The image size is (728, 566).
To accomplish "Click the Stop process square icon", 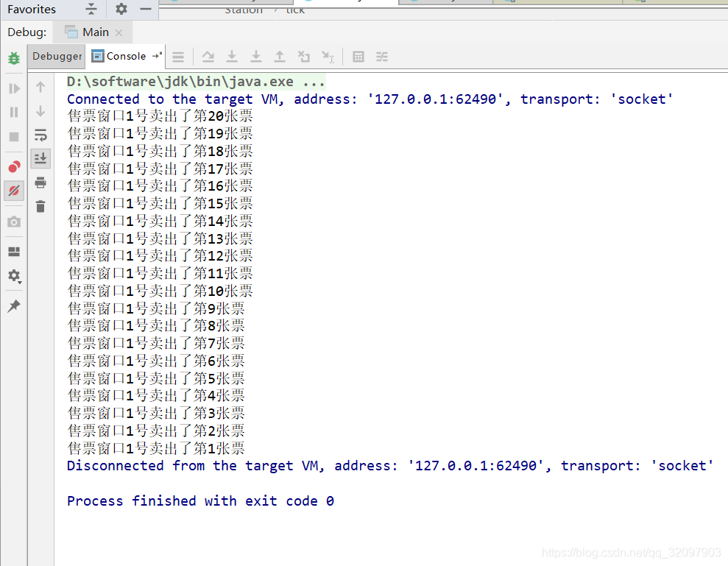I will (x=14, y=137).
